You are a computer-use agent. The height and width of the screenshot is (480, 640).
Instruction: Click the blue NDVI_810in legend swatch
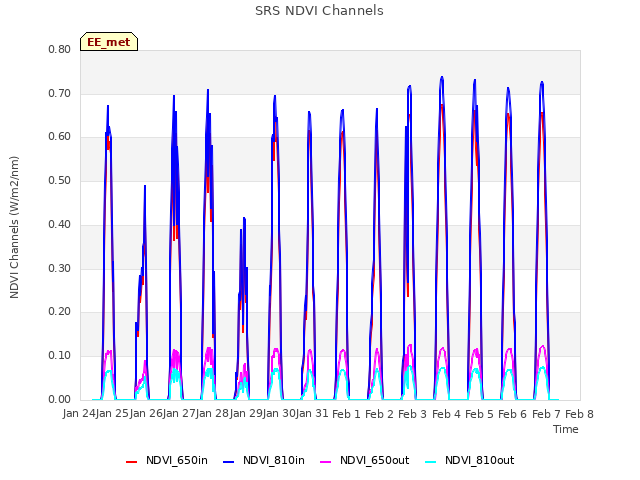[x=229, y=462]
